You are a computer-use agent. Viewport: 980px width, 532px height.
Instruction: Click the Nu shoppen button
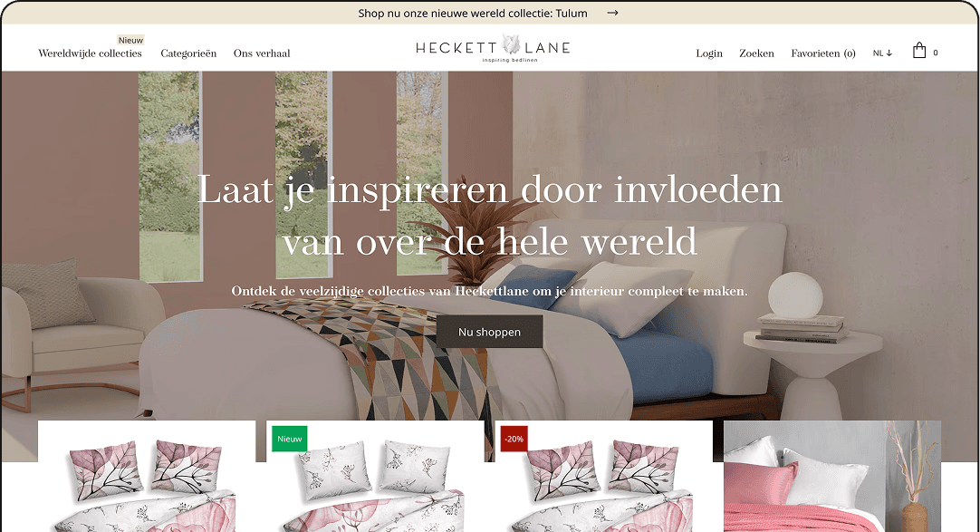(x=489, y=332)
